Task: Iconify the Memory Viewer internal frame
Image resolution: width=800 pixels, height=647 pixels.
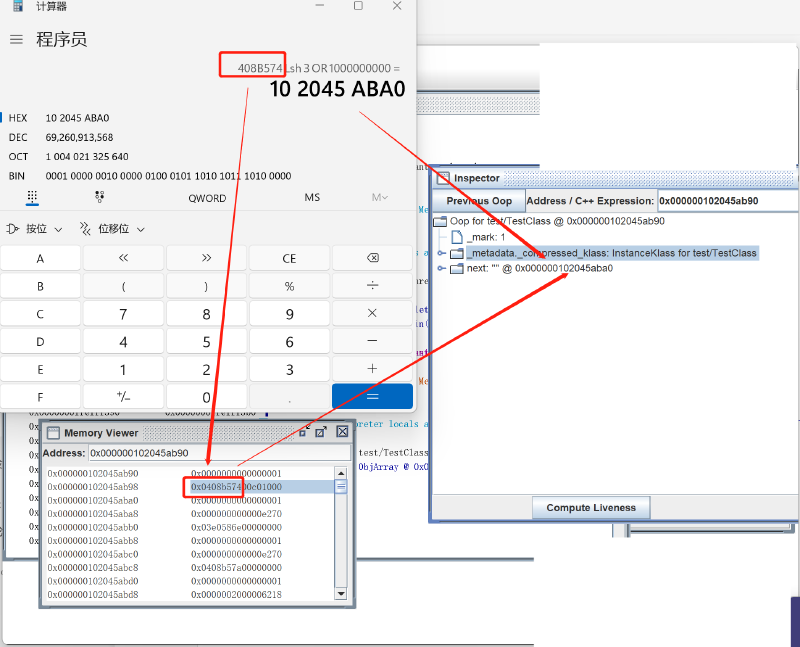Action: (301, 432)
